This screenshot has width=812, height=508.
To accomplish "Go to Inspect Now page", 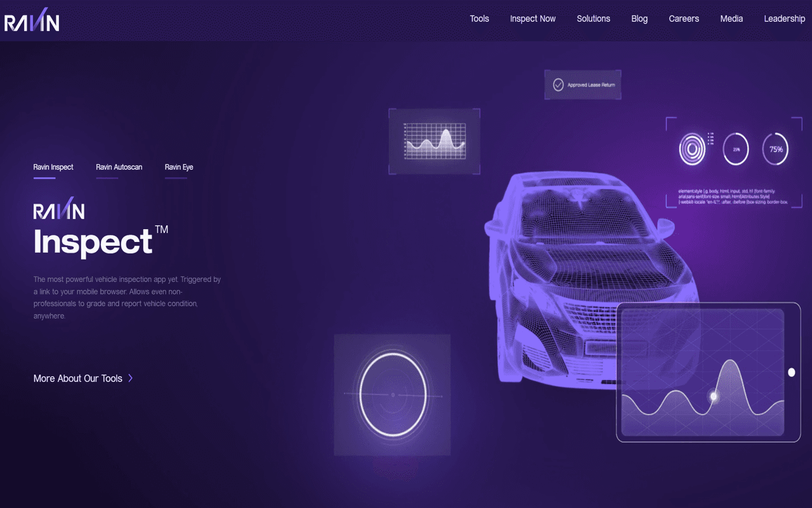I will [x=533, y=19].
